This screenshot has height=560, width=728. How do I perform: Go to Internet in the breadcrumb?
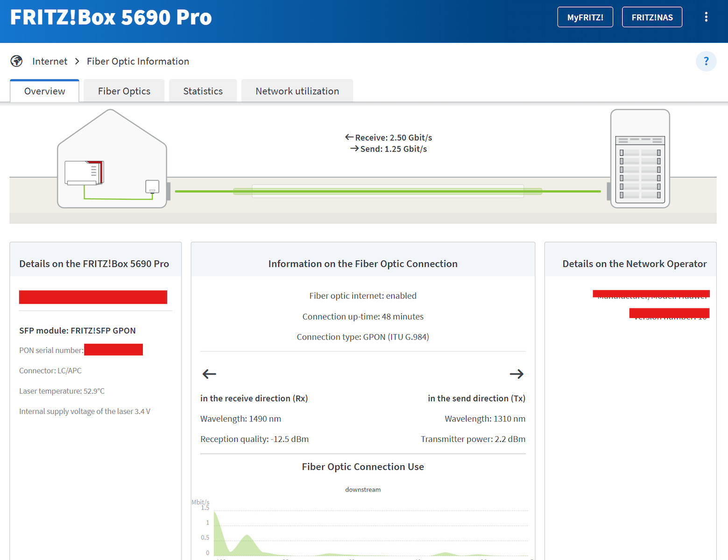(x=49, y=61)
